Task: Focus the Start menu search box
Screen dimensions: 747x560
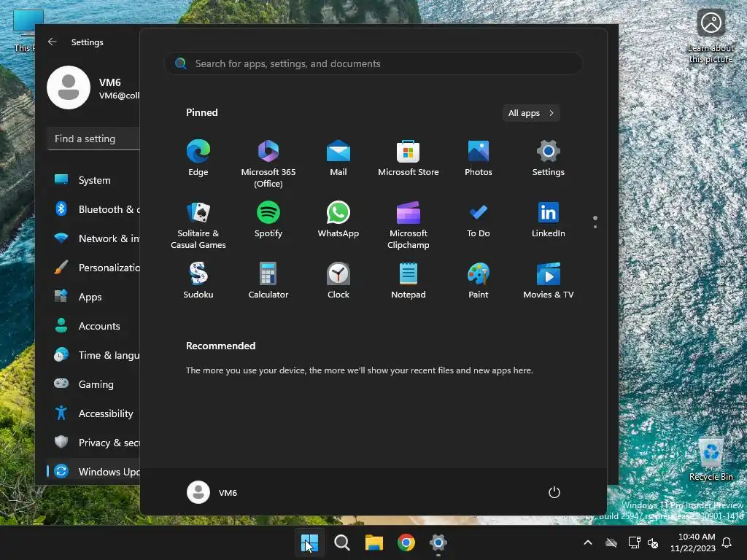Action: [373, 63]
